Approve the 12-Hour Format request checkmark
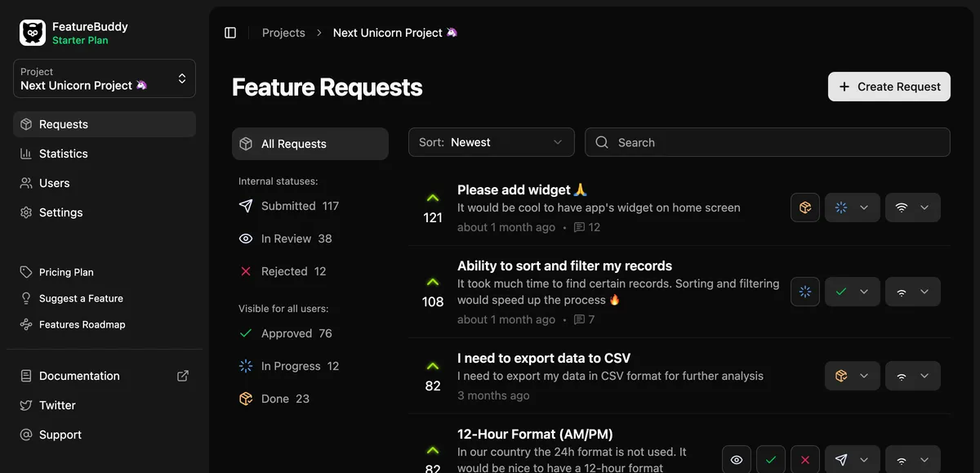Image resolution: width=980 pixels, height=473 pixels. click(x=771, y=460)
